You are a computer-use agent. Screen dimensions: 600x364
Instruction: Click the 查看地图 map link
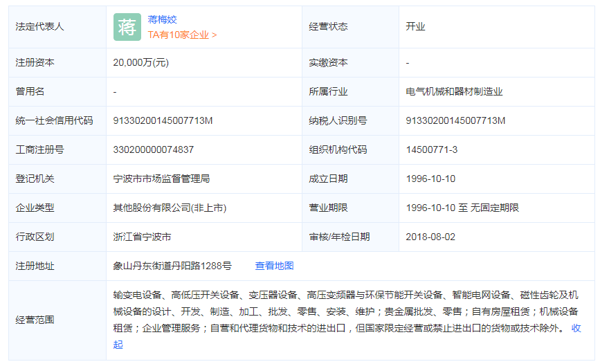coord(274,266)
